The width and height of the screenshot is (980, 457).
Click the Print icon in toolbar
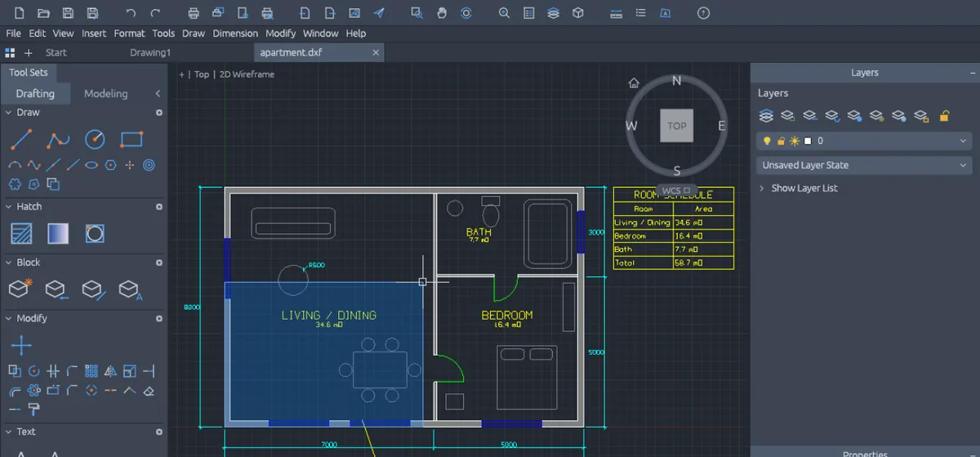(x=194, y=13)
